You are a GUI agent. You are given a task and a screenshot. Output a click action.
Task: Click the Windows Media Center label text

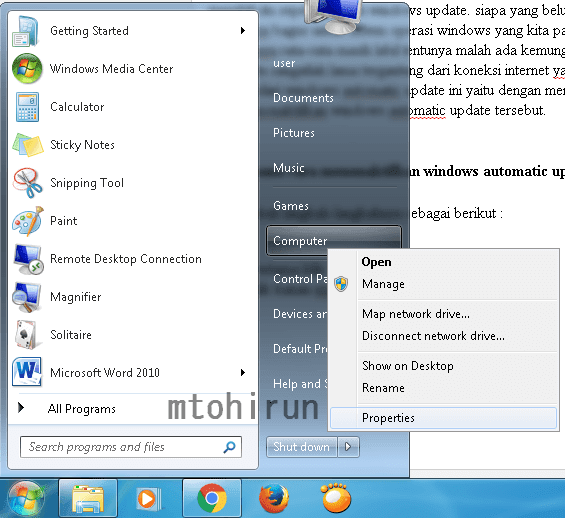point(111,68)
